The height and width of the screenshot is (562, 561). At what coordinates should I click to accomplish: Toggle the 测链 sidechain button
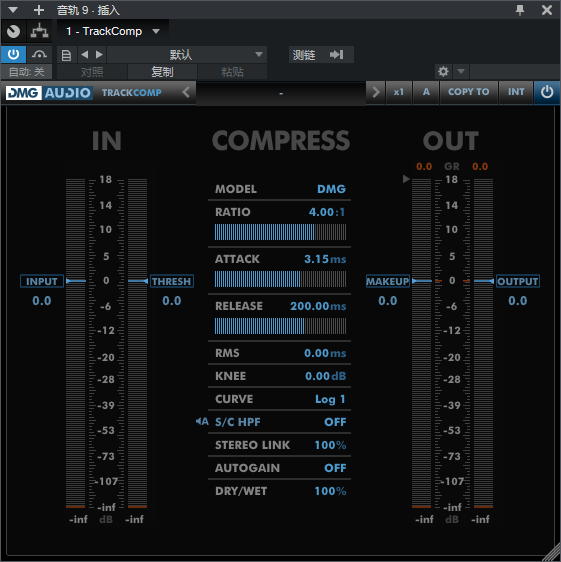tap(321, 54)
